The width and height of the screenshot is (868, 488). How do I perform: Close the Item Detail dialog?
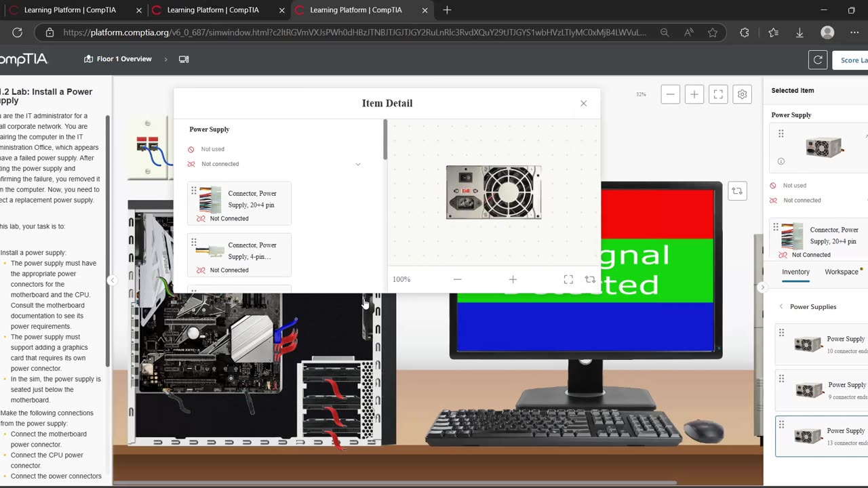tap(583, 103)
